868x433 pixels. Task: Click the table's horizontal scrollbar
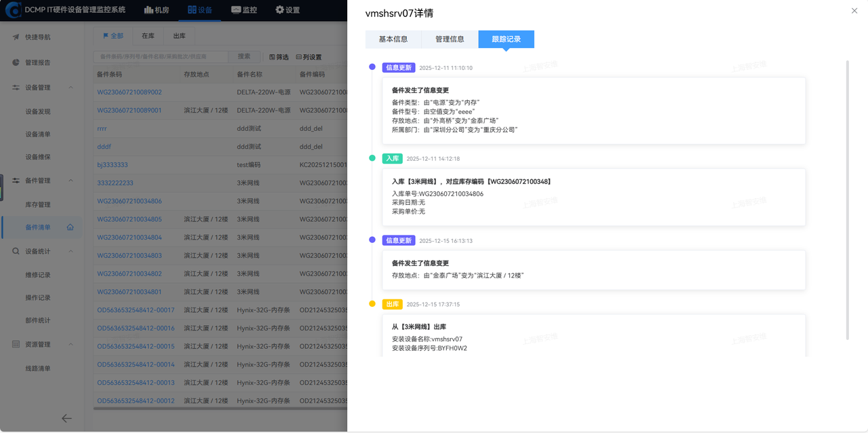[220, 409]
